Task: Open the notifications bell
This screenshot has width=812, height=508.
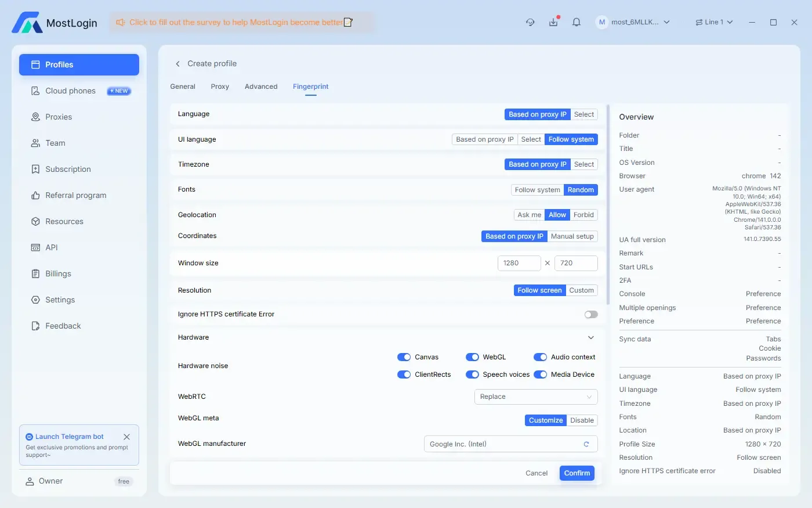Action: point(576,21)
